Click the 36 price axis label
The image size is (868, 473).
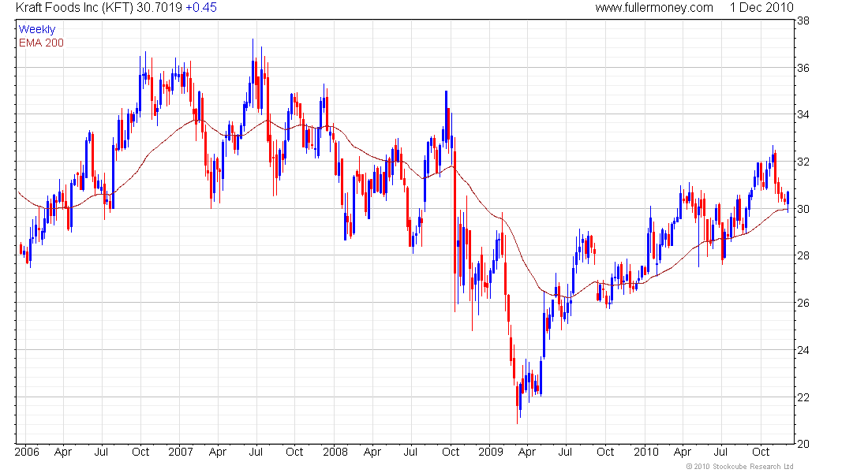point(803,68)
